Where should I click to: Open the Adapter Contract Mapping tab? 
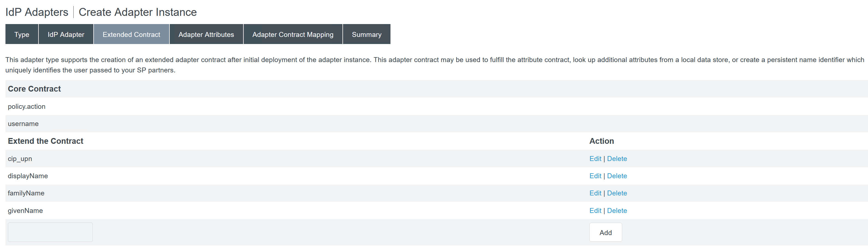(x=293, y=34)
